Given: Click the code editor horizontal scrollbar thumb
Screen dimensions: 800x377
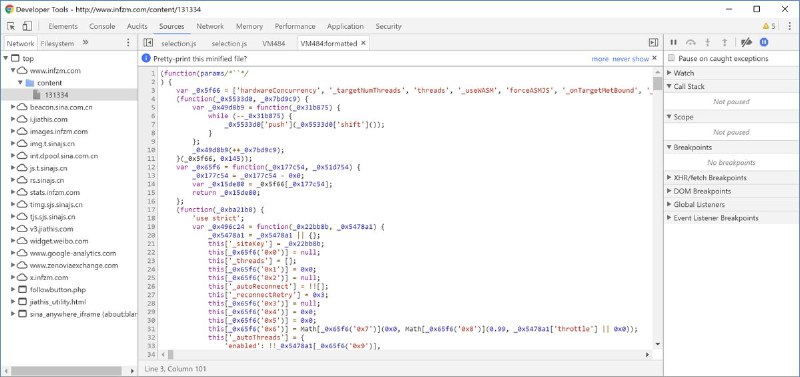Looking at the screenshot, I should pos(170,354).
